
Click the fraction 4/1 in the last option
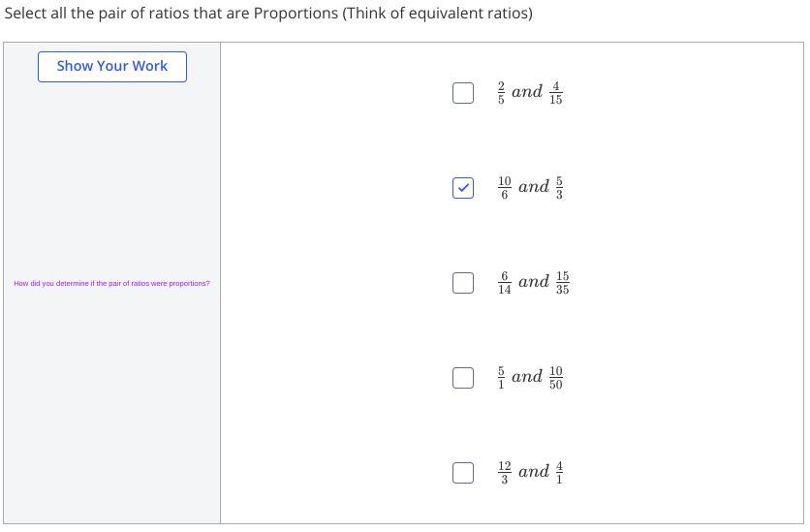559,472
